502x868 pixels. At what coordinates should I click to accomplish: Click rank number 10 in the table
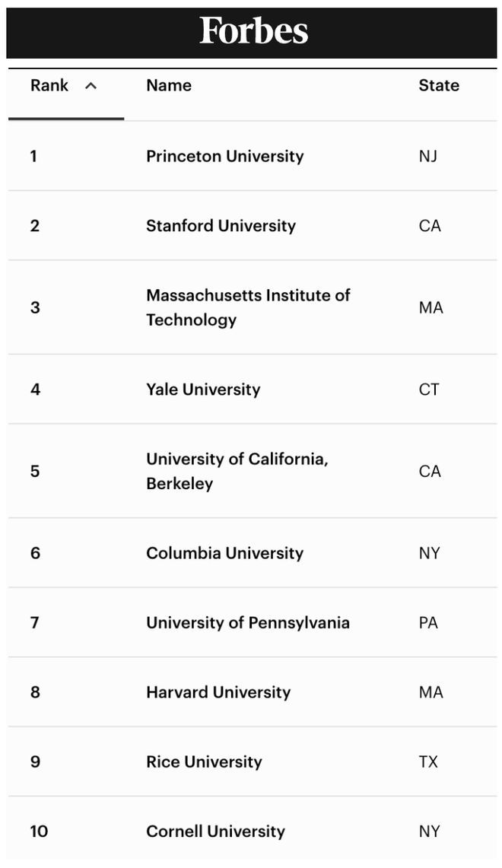(x=39, y=831)
